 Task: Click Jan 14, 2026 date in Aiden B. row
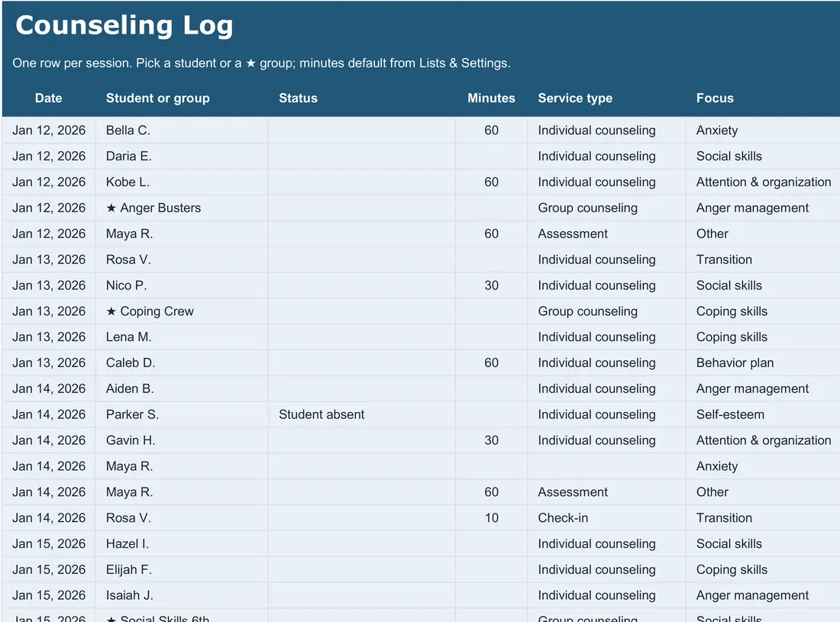pyautogui.click(x=49, y=388)
